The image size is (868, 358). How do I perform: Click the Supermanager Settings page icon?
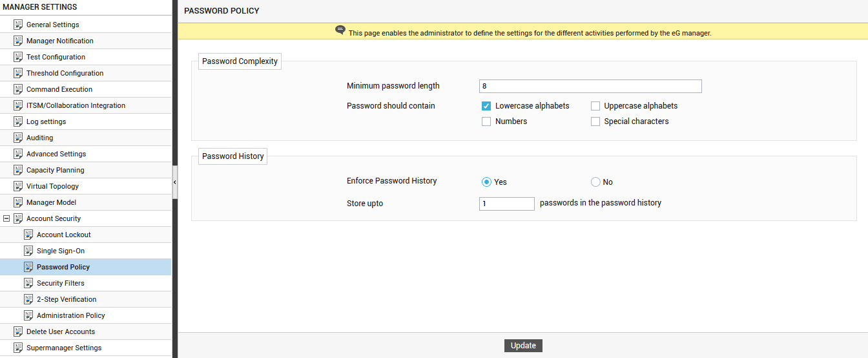pyautogui.click(x=18, y=348)
